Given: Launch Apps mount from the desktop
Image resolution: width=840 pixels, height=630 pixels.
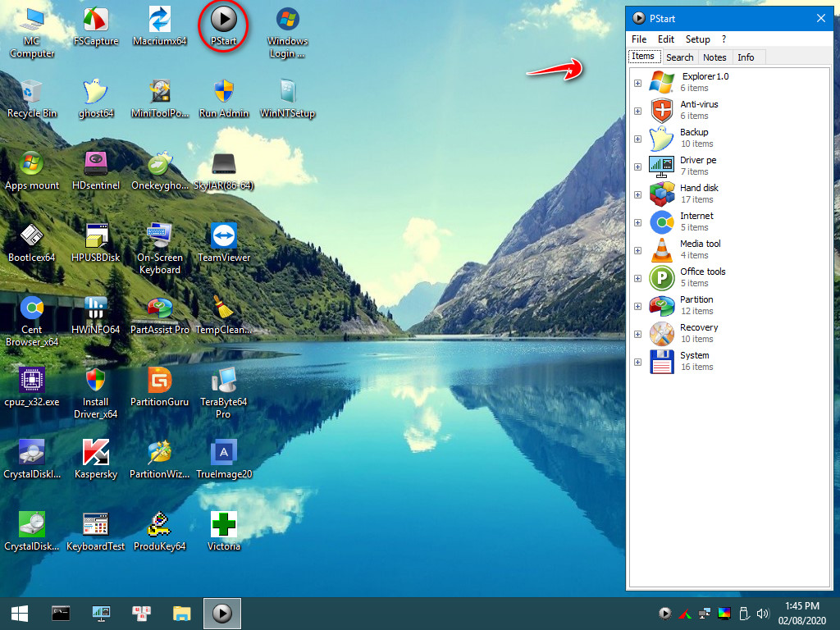Looking at the screenshot, I should pos(32,171).
